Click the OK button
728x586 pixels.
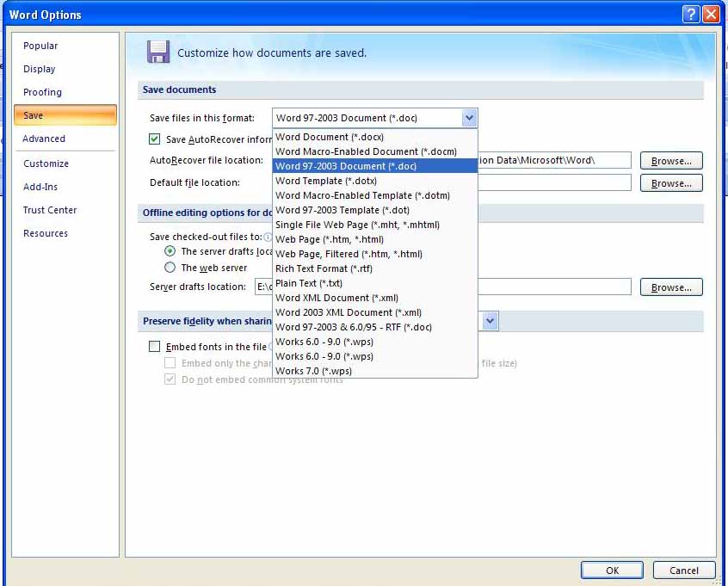[x=611, y=570]
